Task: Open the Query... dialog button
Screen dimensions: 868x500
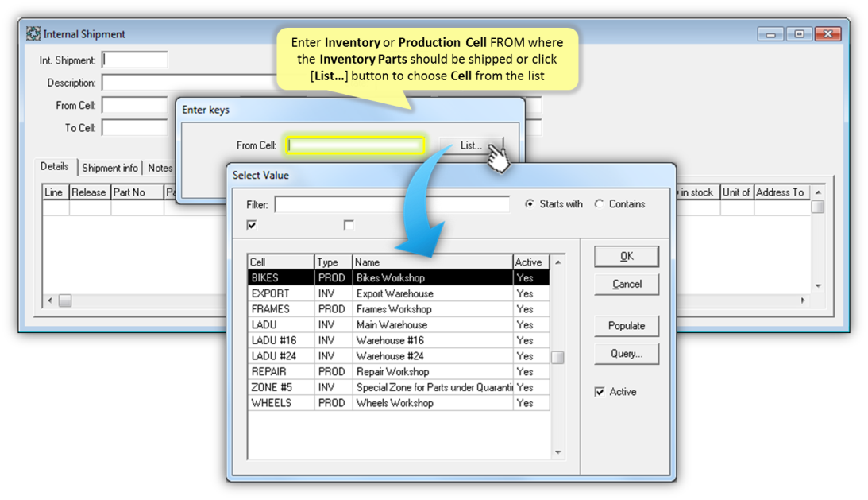Action: point(626,354)
